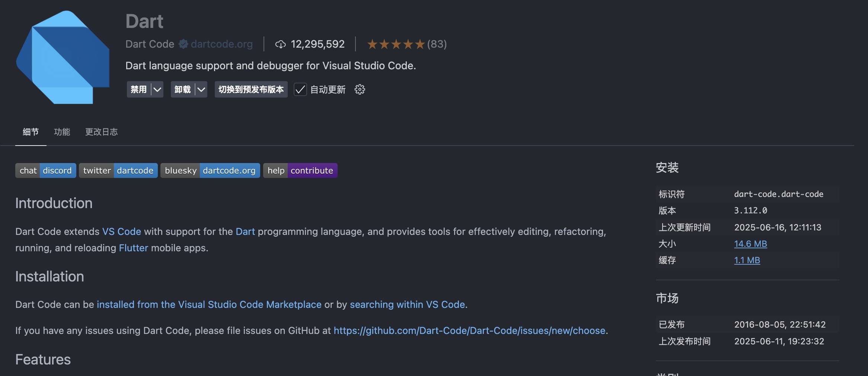Open the chat discord badge
Viewport: 868px width, 376px height.
point(45,171)
